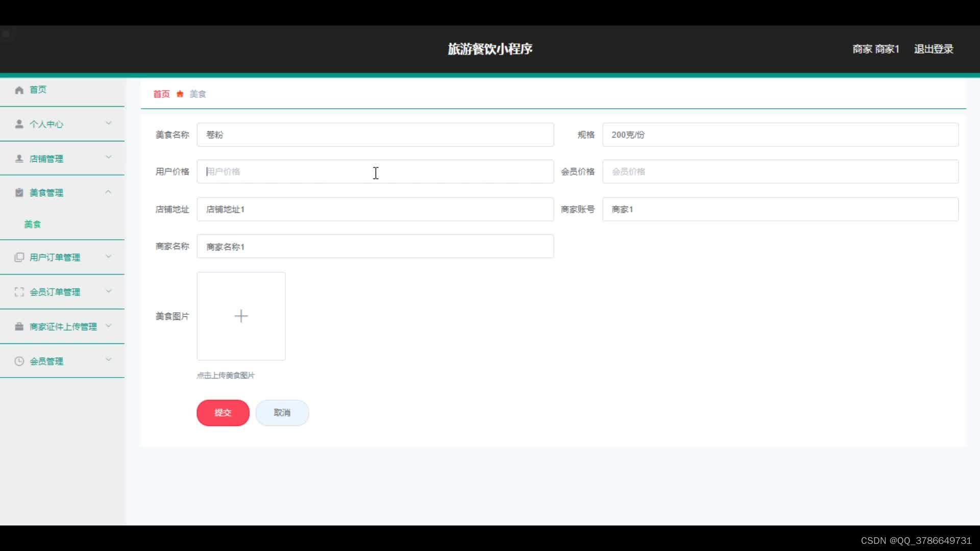Click the 取消 cancel button
This screenshot has height=551, width=980.
[282, 413]
